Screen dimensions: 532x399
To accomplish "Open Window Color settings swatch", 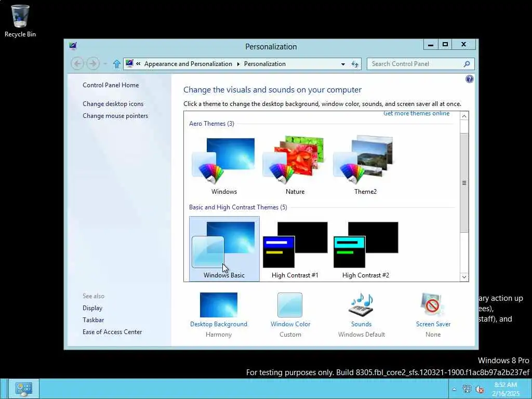I will coord(290,304).
